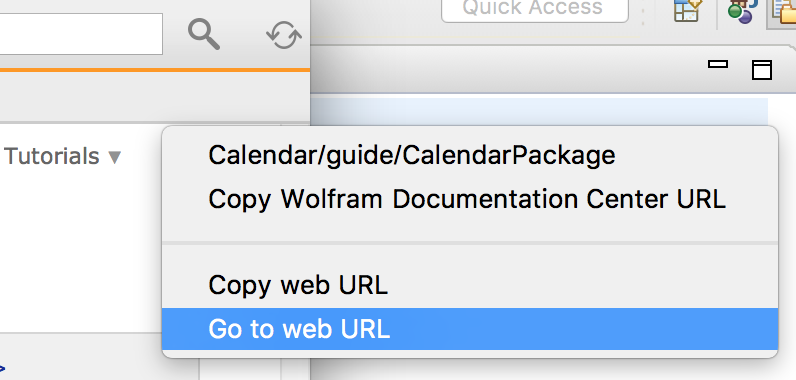Click the Open Perspective grid icon
The height and width of the screenshot is (380, 796).
click(x=688, y=9)
